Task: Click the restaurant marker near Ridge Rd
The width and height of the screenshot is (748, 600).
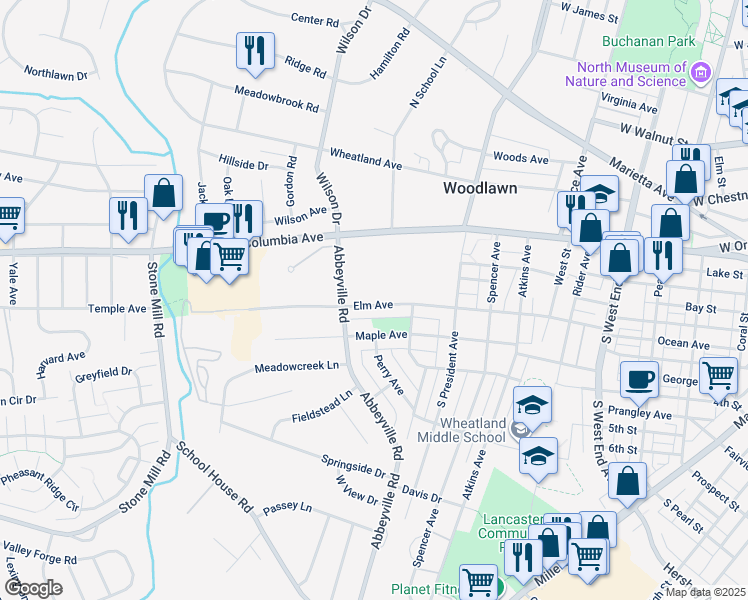Action: click(x=255, y=53)
